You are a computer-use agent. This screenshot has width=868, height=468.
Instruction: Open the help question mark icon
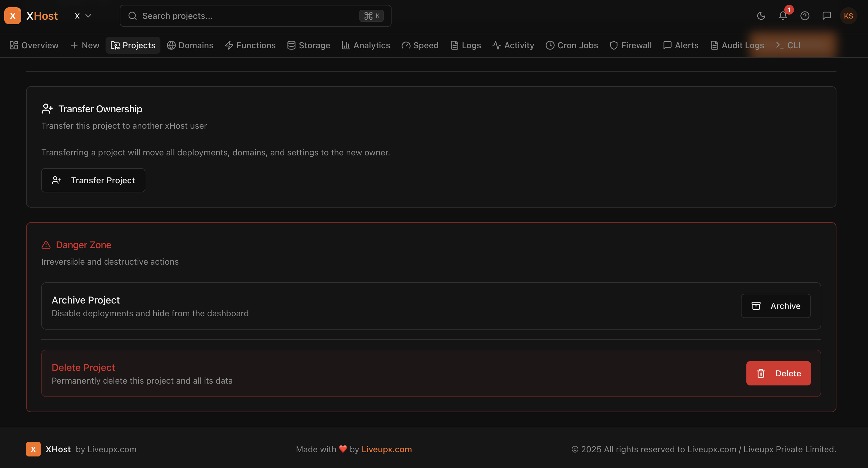[805, 15]
